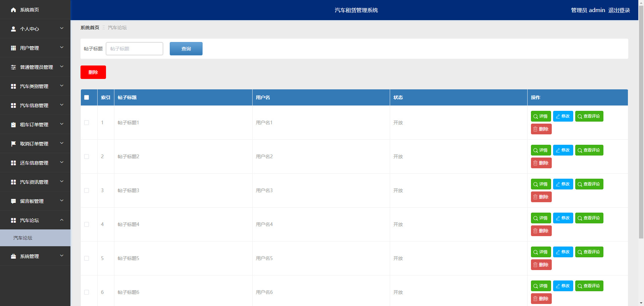Image resolution: width=644 pixels, height=306 pixels.
Task: Edit 帖子标题6 with 修改 button
Action: coord(563,286)
